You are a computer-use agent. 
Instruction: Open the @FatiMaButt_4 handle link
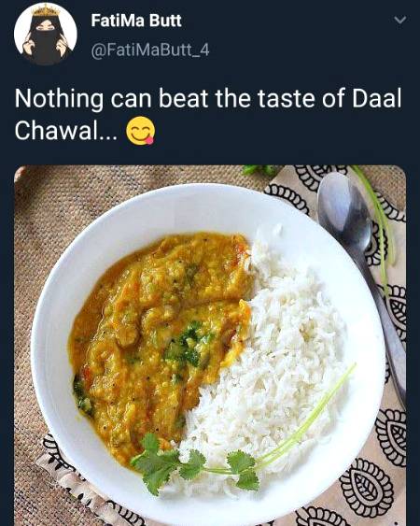[150, 50]
